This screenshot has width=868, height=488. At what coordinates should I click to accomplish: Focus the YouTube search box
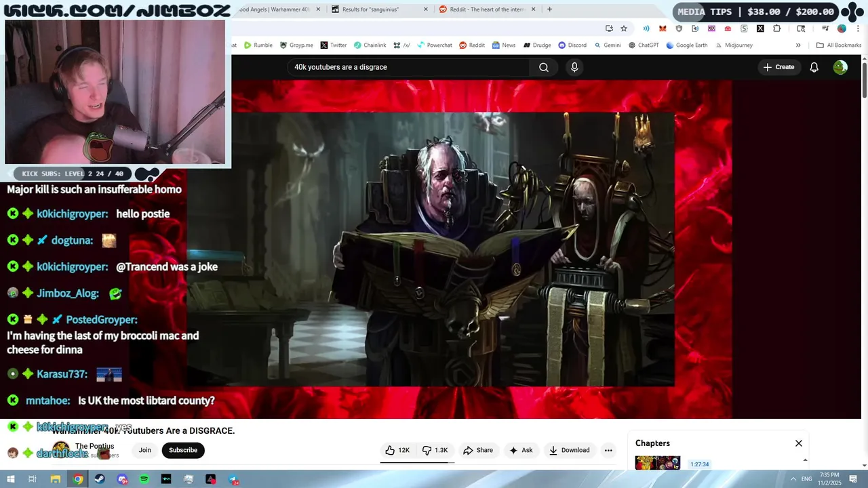coord(408,67)
